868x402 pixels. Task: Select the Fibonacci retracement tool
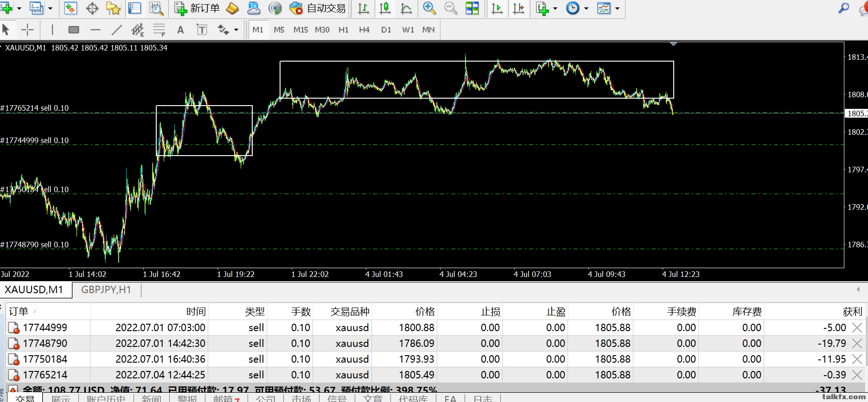(x=159, y=30)
